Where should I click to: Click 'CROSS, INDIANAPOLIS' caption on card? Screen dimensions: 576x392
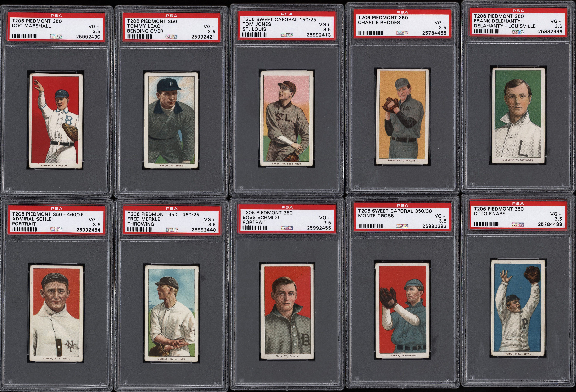click(403, 355)
